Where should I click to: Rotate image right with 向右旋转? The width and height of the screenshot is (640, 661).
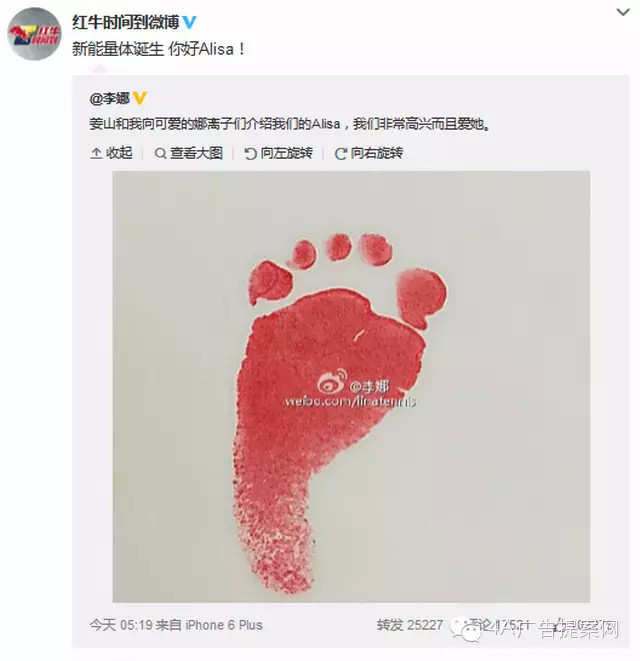(368, 153)
